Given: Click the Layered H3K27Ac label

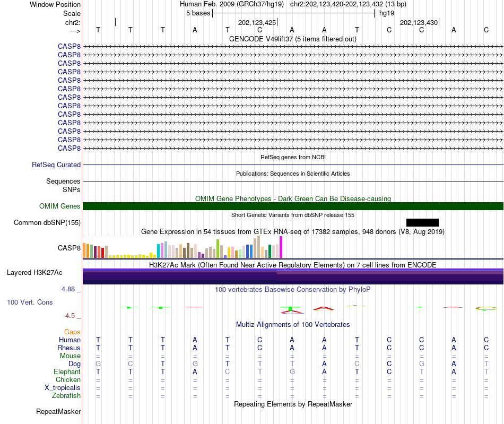Looking at the screenshot, I should 34,273.
